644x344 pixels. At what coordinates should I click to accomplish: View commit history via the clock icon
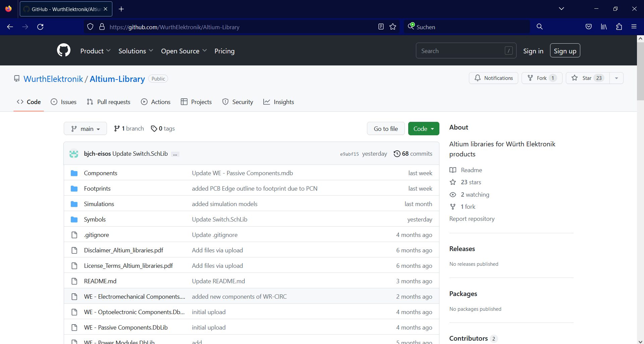[397, 153]
